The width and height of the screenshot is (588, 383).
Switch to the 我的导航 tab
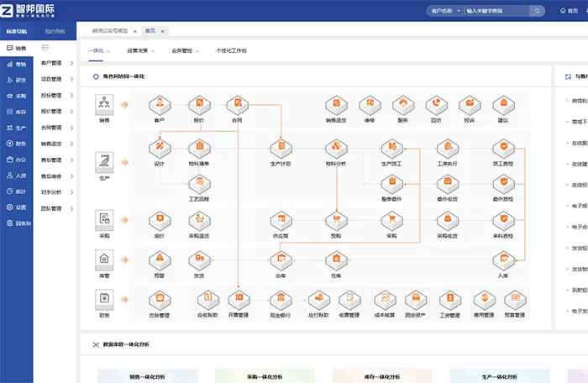55,31
